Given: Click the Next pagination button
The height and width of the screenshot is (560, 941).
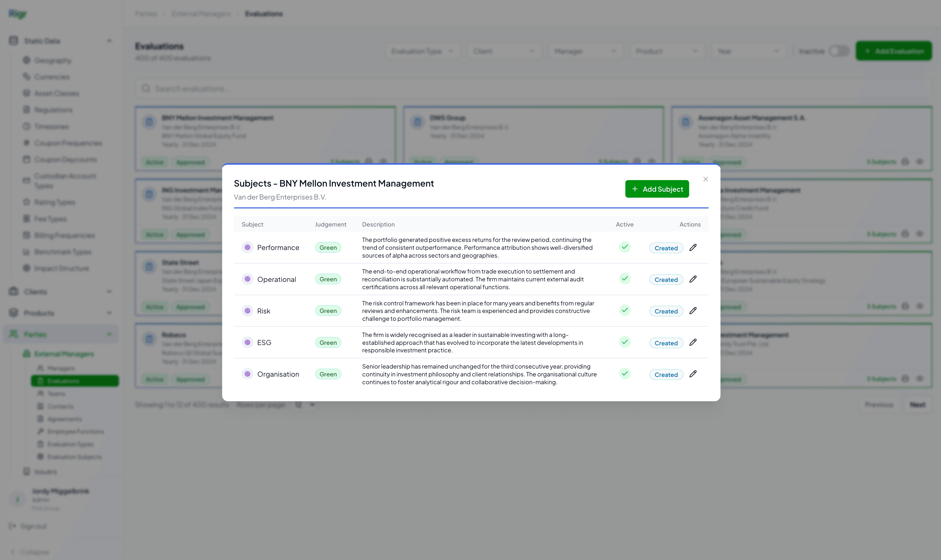Looking at the screenshot, I should click(x=917, y=405).
